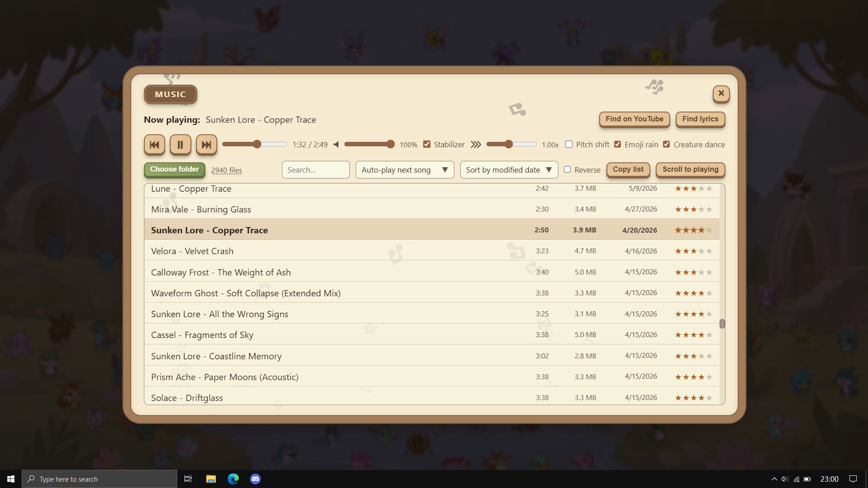Play Calloway Frost - The Weight of Ash
The image size is (868, 488).
tap(432, 272)
